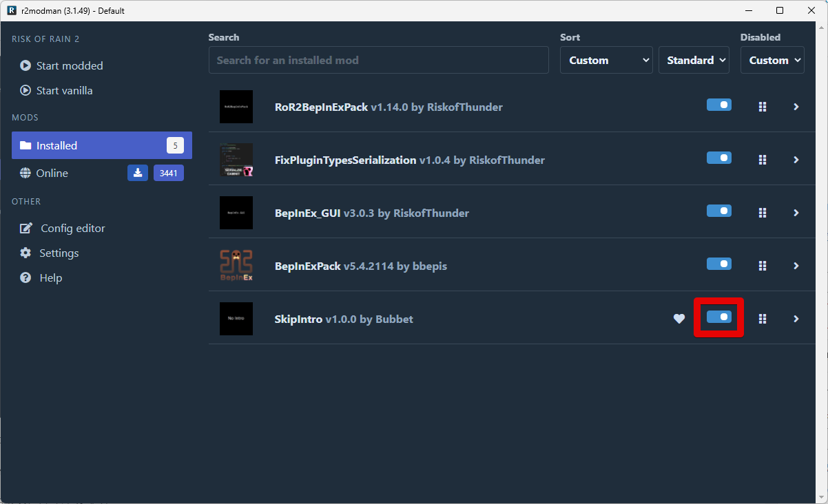Click the grid handle icon for BepInExPack
The height and width of the screenshot is (504, 828).
click(x=763, y=266)
